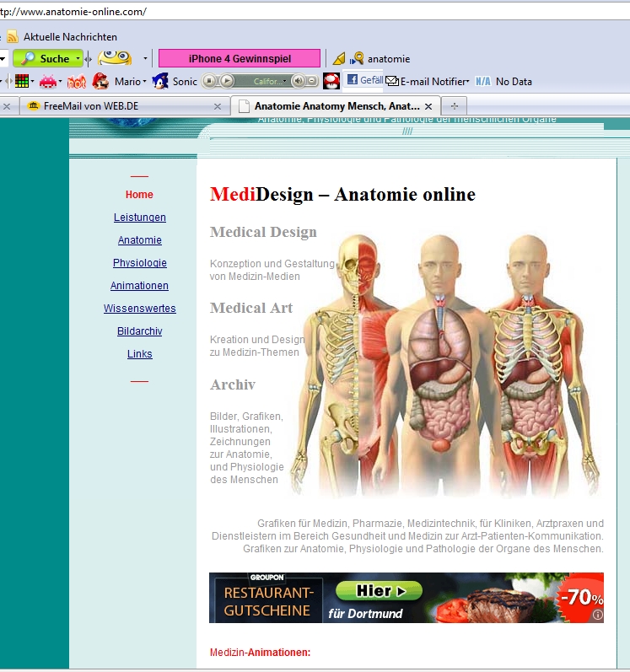Toggle the radio player volume speaker

click(298, 81)
